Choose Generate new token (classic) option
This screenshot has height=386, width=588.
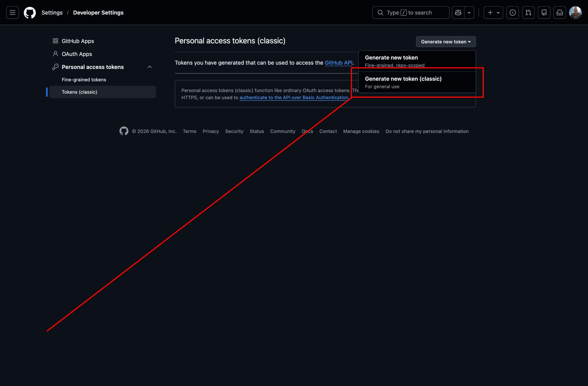pos(417,82)
